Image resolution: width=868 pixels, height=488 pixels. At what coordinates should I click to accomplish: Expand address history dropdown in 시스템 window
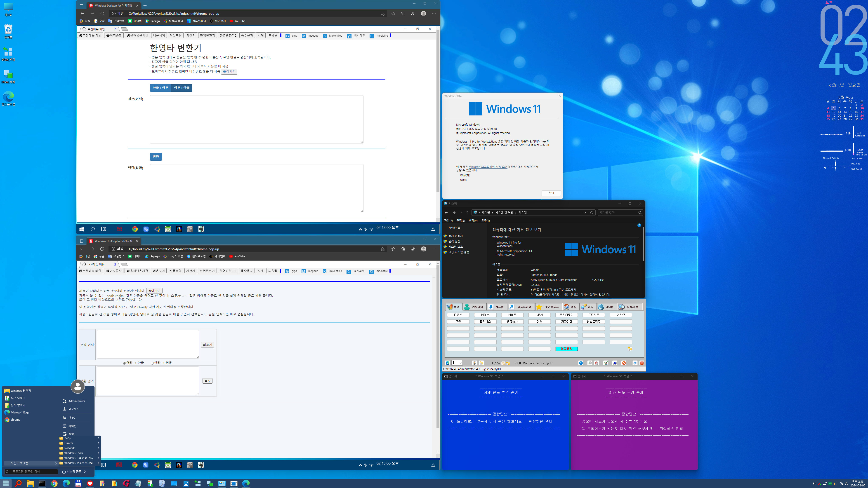point(584,213)
